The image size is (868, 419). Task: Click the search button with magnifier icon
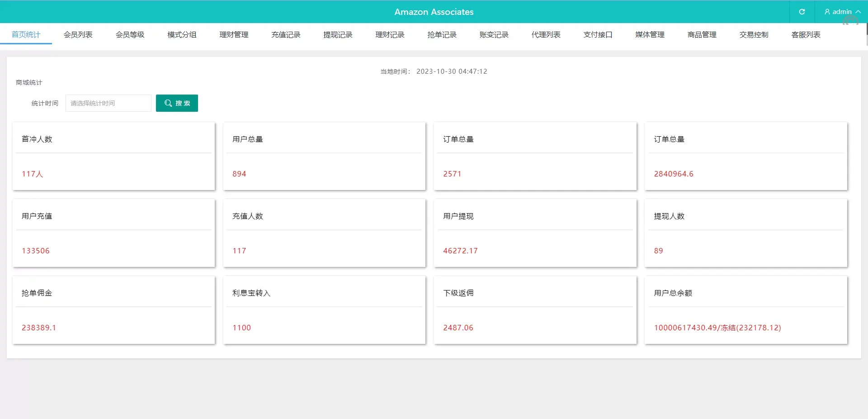[177, 103]
